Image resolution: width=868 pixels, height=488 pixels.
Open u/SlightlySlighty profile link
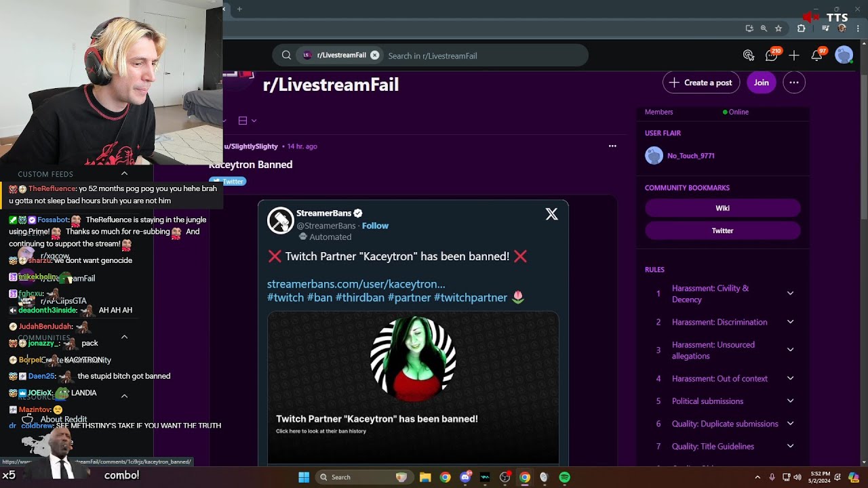[251, 146]
